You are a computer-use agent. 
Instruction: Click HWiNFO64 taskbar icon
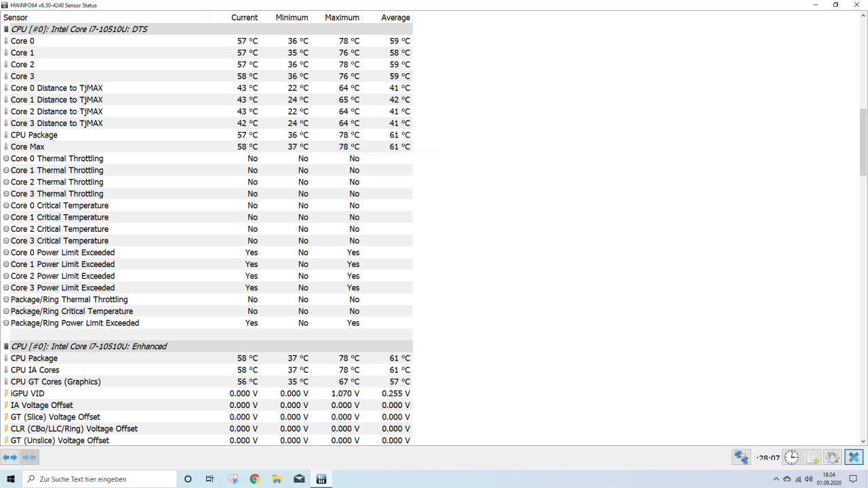pos(321,479)
